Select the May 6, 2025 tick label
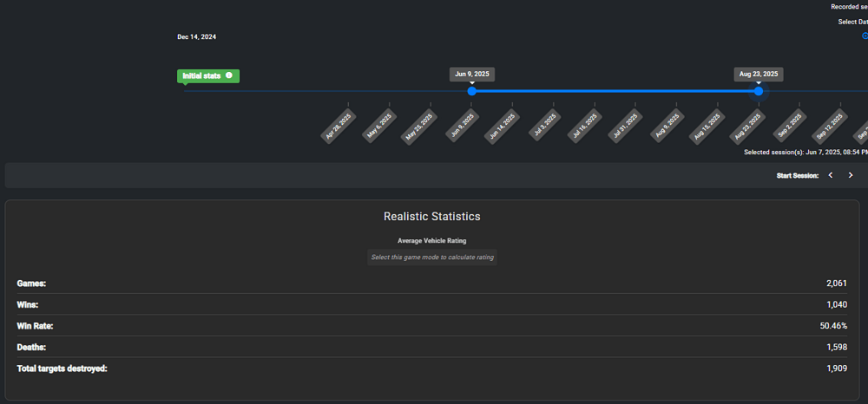This screenshot has width=868, height=404. pos(380,126)
